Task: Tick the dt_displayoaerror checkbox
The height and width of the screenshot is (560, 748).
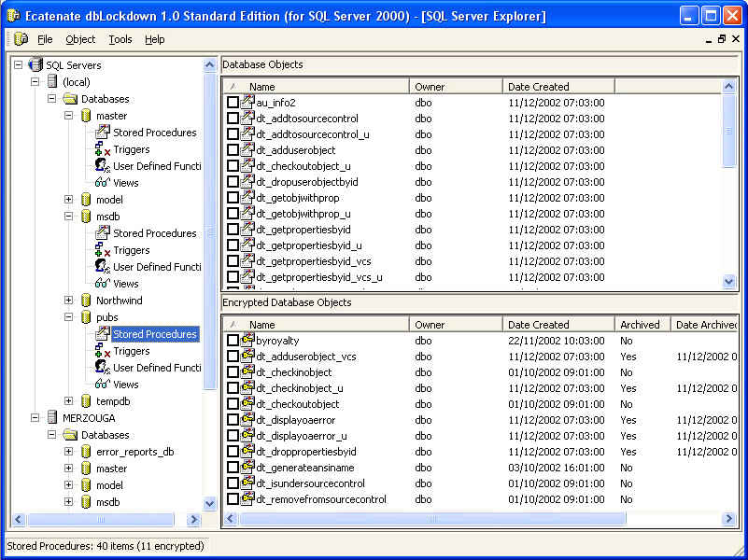Action: (233, 420)
